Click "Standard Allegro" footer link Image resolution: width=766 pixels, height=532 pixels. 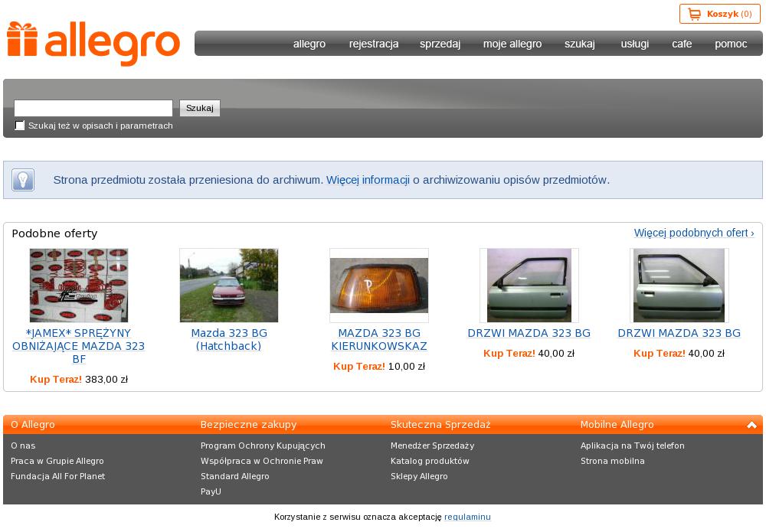click(235, 476)
